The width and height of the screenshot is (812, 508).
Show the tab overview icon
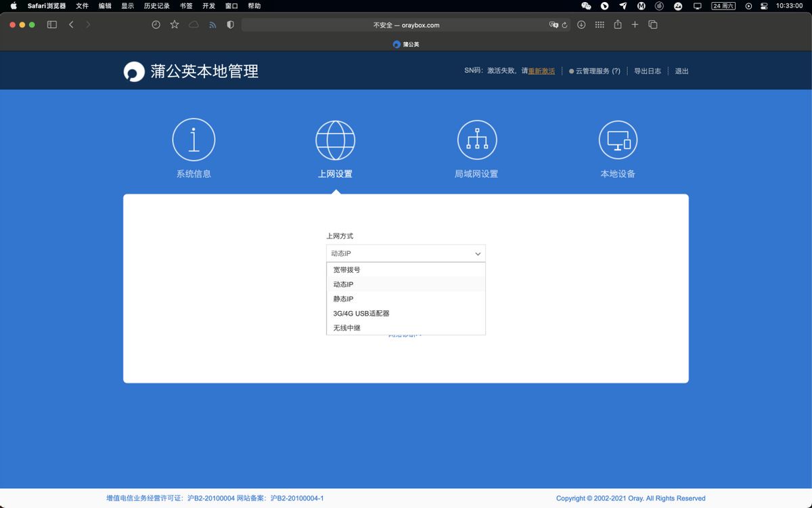coord(653,25)
